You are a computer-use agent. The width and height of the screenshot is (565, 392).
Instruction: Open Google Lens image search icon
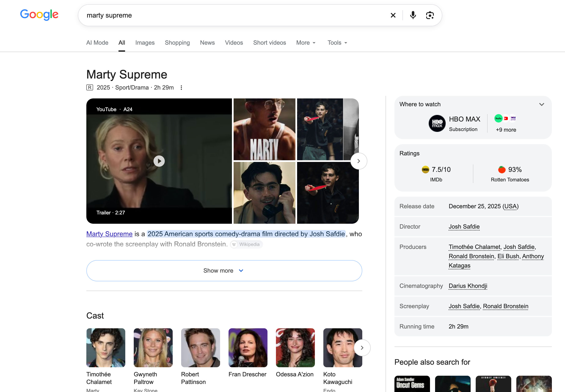pyautogui.click(x=430, y=15)
